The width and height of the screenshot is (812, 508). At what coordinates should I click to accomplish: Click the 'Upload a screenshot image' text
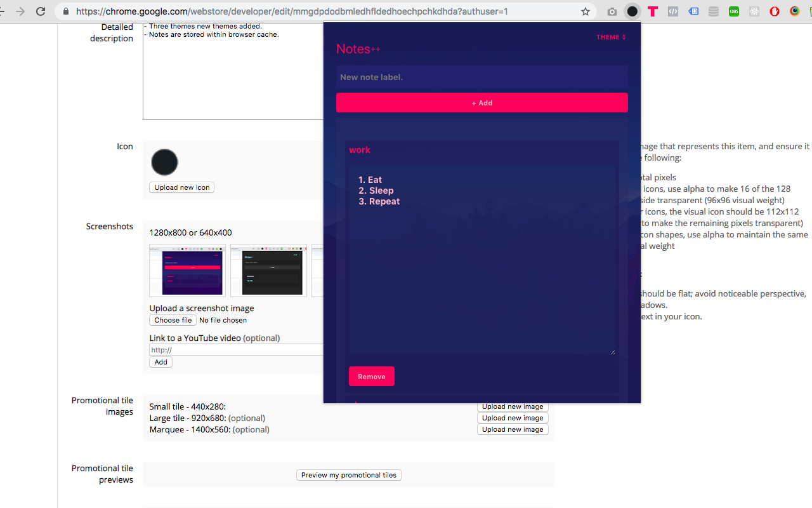click(x=202, y=308)
